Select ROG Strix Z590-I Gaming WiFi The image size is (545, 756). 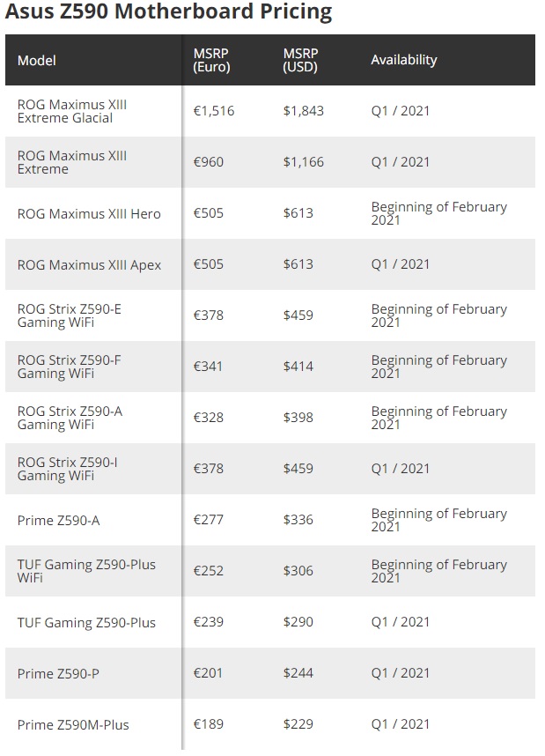[68, 469]
